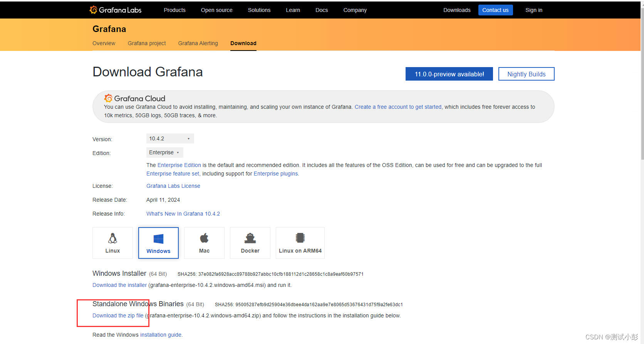The image size is (644, 344).
Task: Open the Company menu
Action: (355, 10)
